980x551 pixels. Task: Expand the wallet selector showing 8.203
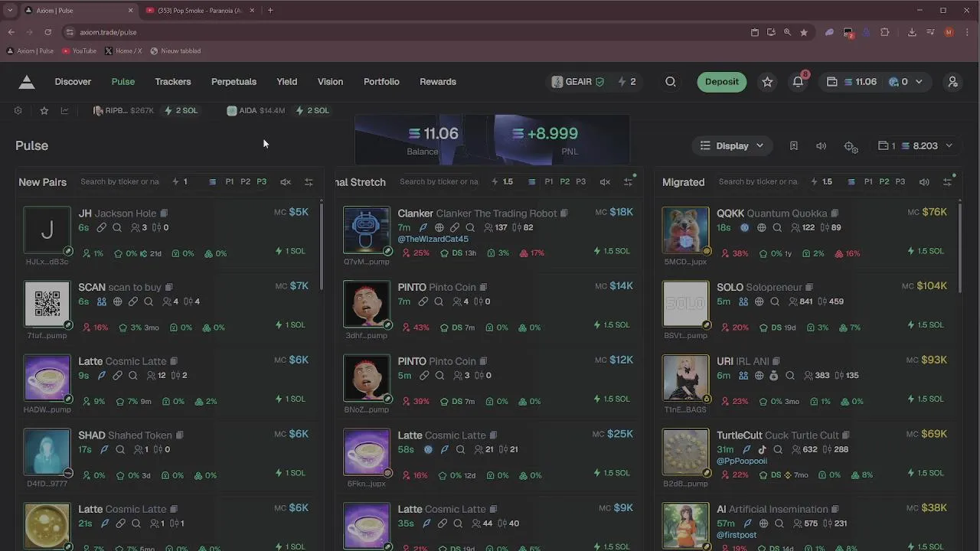pos(915,145)
